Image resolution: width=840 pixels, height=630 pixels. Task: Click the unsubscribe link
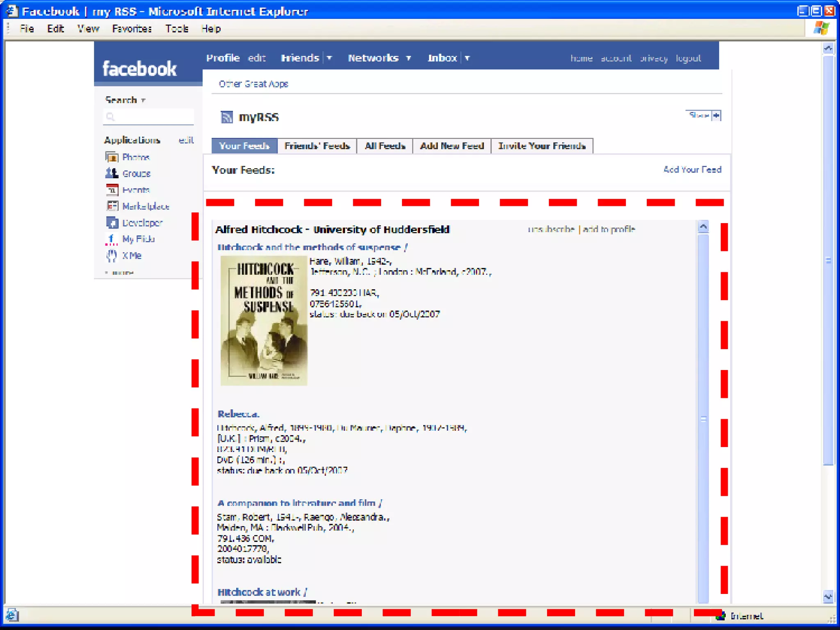[x=551, y=229]
